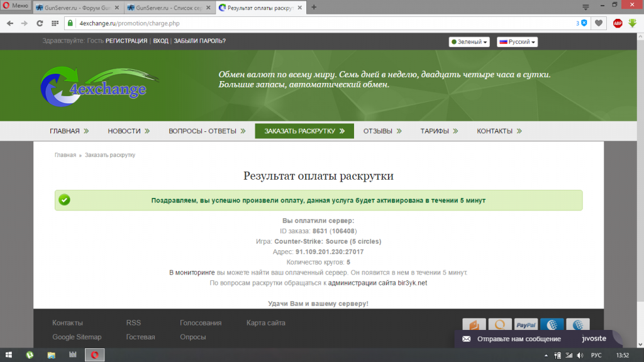This screenshot has height=362, width=644.
Task: Expand the Русский language dropdown
Action: [x=517, y=42]
